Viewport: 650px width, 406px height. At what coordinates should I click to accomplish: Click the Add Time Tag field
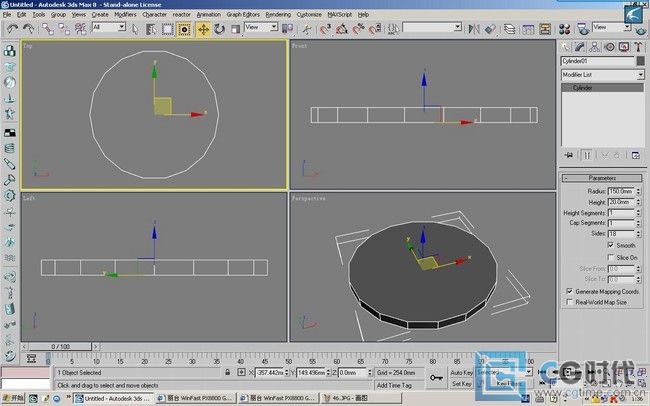tap(400, 385)
